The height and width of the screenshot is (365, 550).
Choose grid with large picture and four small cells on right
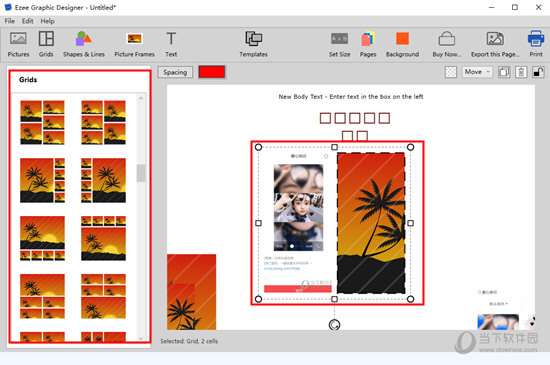[x=42, y=180]
